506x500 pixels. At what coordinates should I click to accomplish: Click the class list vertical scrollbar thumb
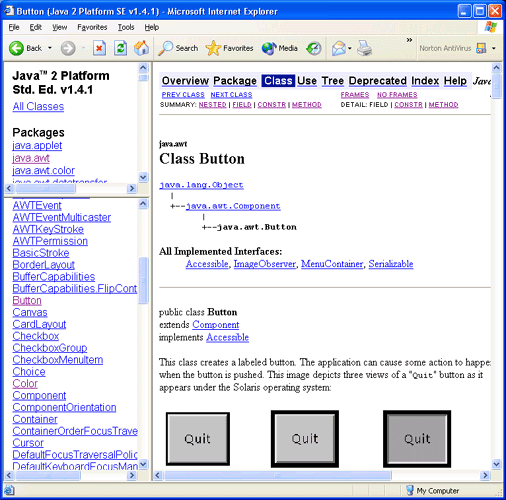coord(143,280)
